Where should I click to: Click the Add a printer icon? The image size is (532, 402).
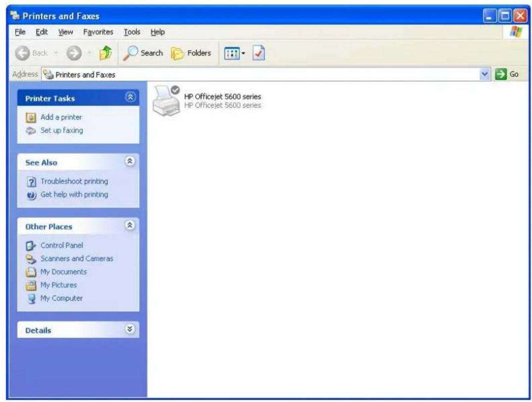point(31,117)
